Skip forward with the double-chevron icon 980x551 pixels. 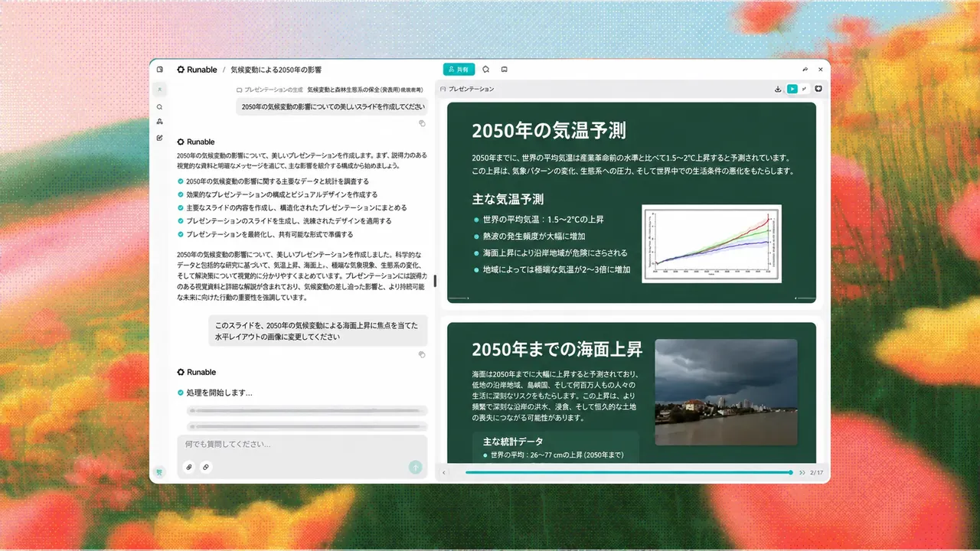[x=802, y=473]
